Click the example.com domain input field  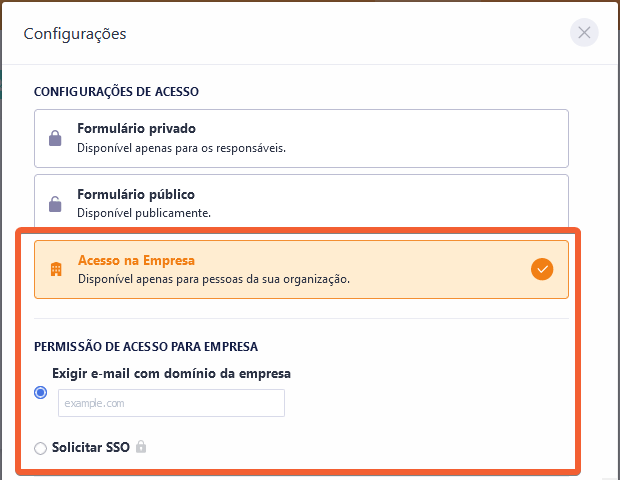[x=171, y=403]
